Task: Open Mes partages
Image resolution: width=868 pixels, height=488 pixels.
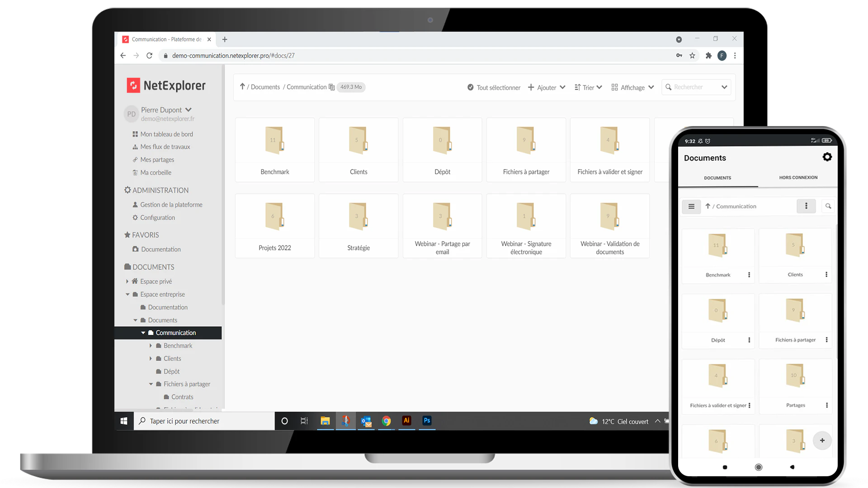Action: (153, 160)
